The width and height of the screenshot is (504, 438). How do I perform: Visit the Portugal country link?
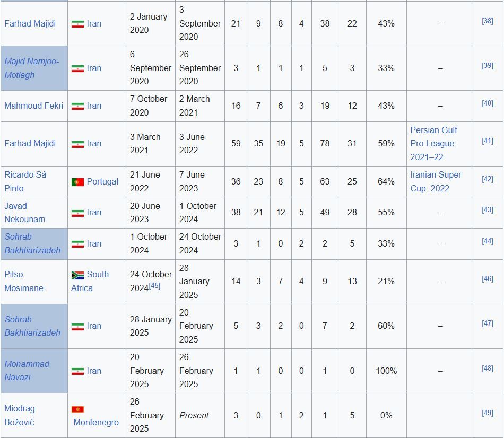(x=102, y=181)
